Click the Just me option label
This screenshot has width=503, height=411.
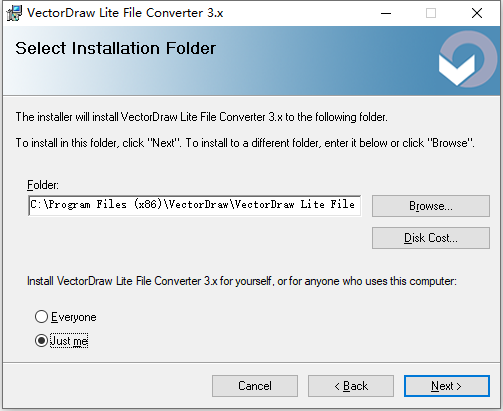(69, 341)
